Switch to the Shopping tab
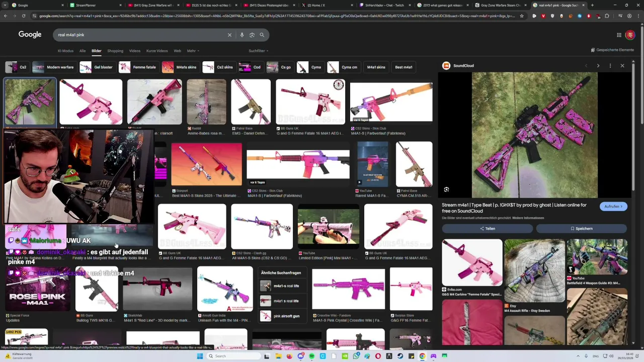The height and width of the screenshot is (362, 644). pyautogui.click(x=115, y=51)
